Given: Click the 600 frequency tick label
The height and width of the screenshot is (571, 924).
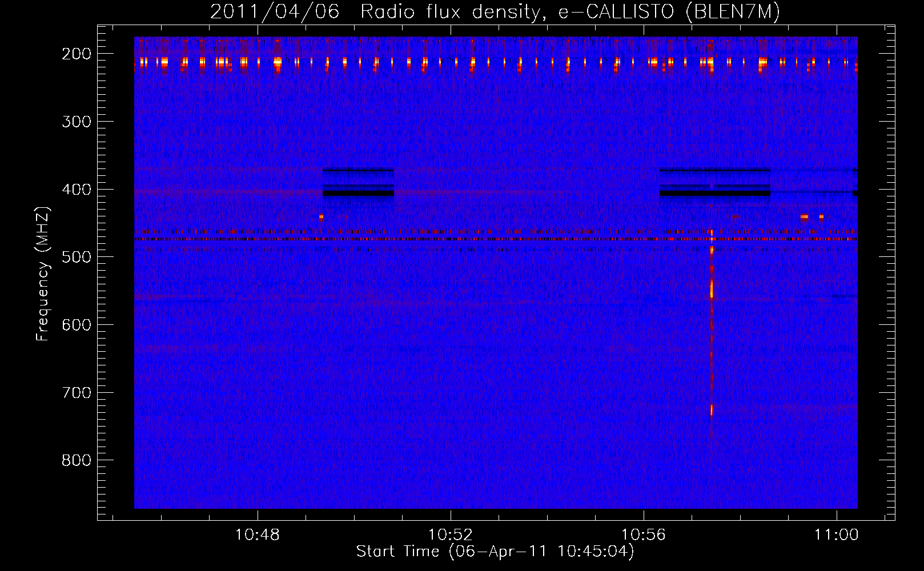Looking at the screenshot, I should (x=76, y=325).
